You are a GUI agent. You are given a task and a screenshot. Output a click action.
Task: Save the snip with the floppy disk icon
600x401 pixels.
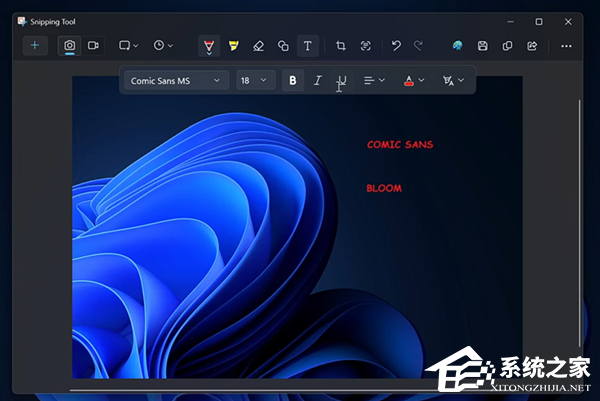click(x=483, y=46)
